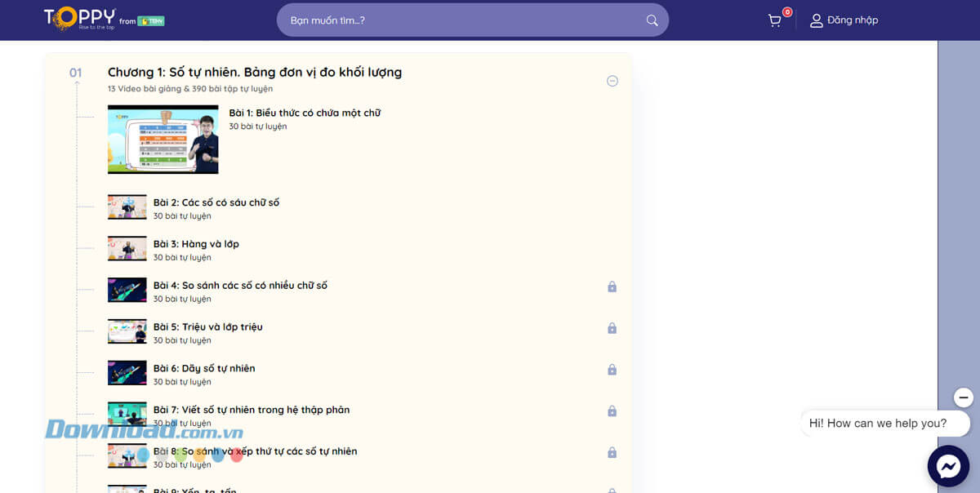Click lock icon beside Bài 4
Viewport: 980px width, 493px height.
[612, 286]
